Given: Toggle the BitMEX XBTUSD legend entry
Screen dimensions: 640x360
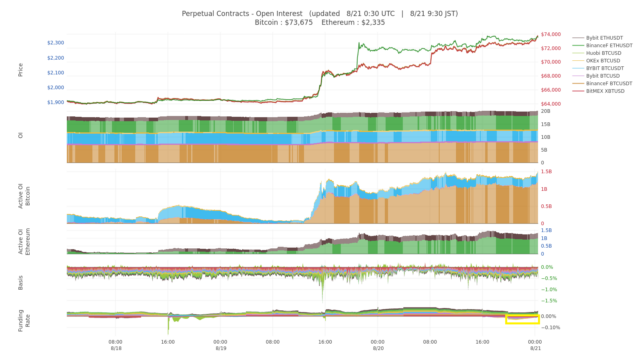Looking at the screenshot, I should [599, 91].
